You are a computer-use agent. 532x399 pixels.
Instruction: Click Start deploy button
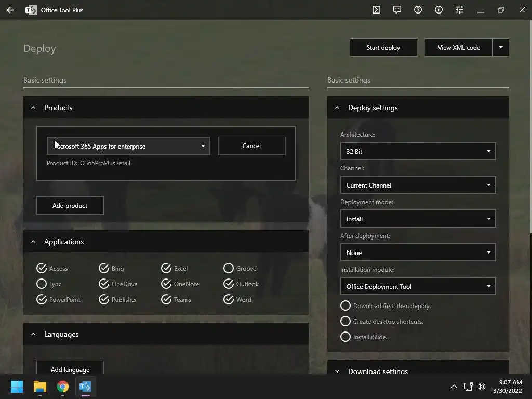383,47
